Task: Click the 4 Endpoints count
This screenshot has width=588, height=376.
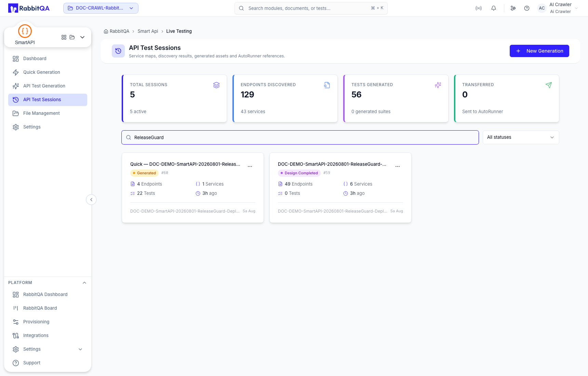Action: (x=149, y=184)
